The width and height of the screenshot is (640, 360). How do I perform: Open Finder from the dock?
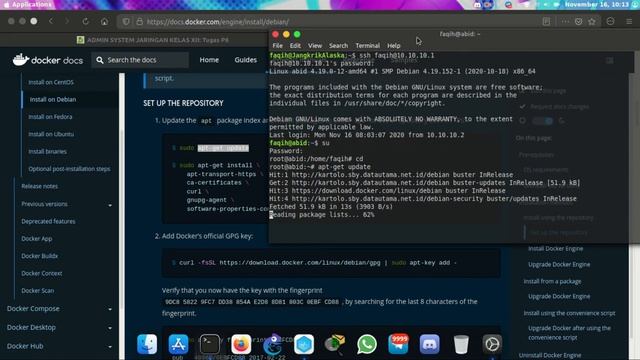click(x=147, y=344)
